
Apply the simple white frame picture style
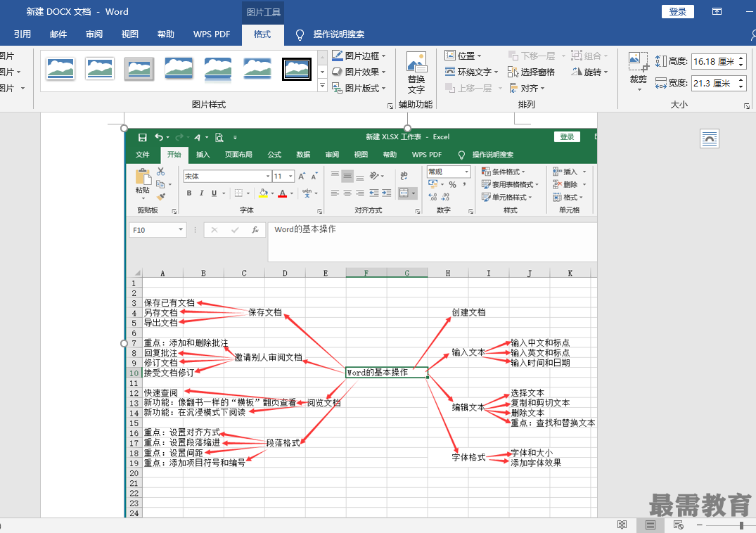coord(60,69)
